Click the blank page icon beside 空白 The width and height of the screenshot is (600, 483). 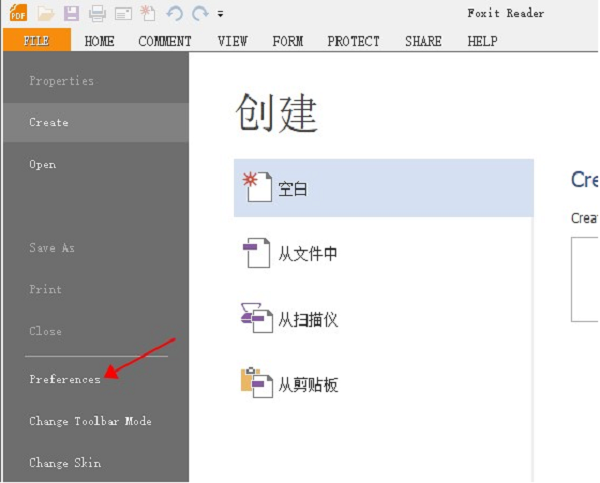coord(257,186)
